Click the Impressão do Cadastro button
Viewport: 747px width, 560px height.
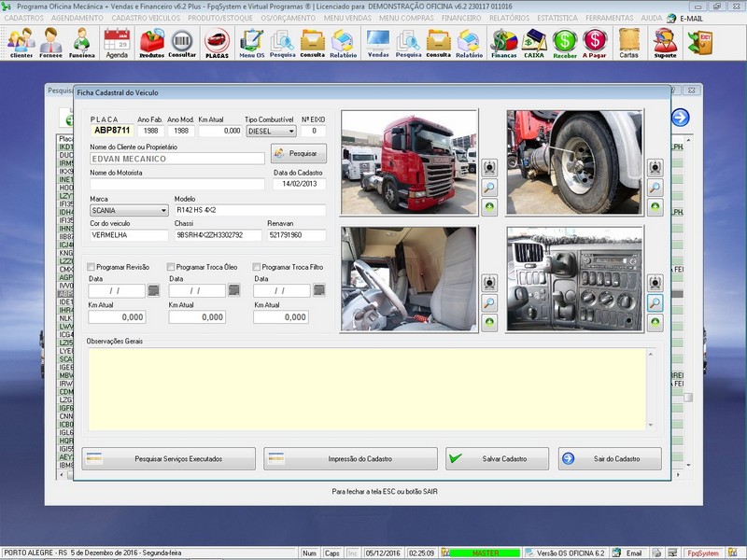pyautogui.click(x=350, y=459)
